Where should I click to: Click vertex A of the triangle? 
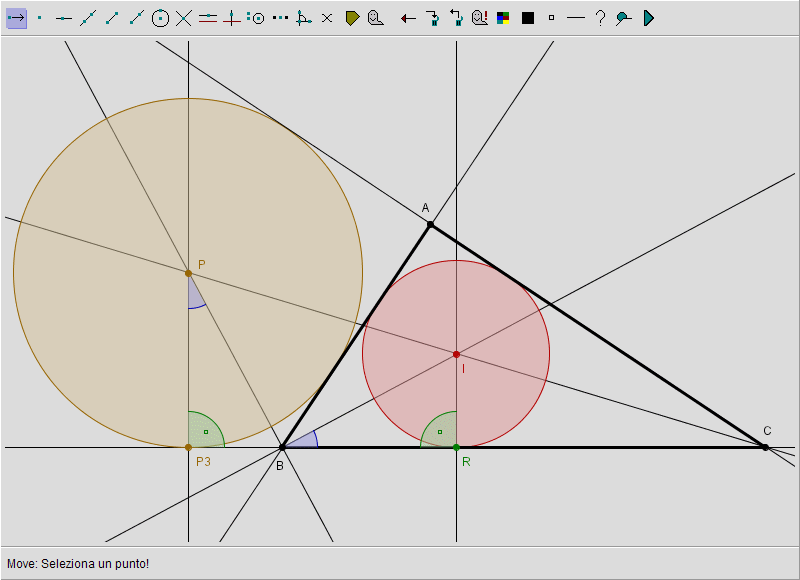430,225
